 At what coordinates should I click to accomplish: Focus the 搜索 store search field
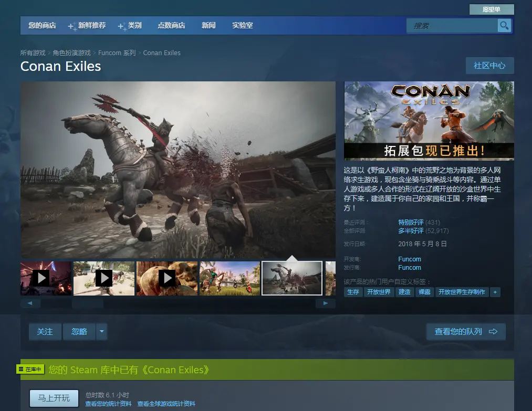(452, 25)
